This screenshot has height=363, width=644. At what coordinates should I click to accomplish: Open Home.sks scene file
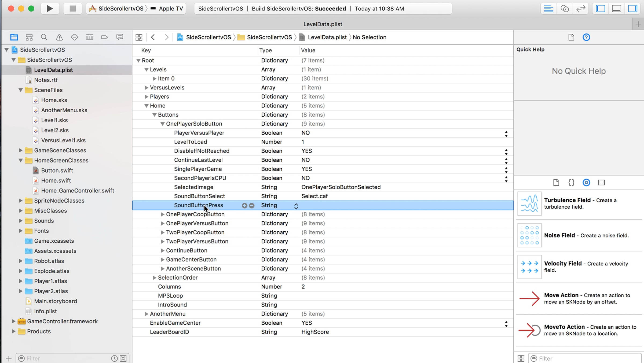(54, 100)
